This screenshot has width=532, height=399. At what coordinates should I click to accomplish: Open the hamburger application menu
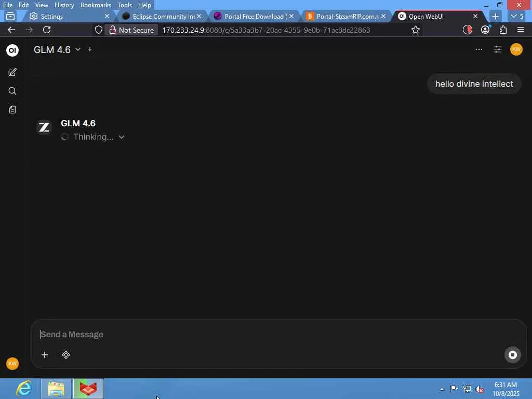521,30
